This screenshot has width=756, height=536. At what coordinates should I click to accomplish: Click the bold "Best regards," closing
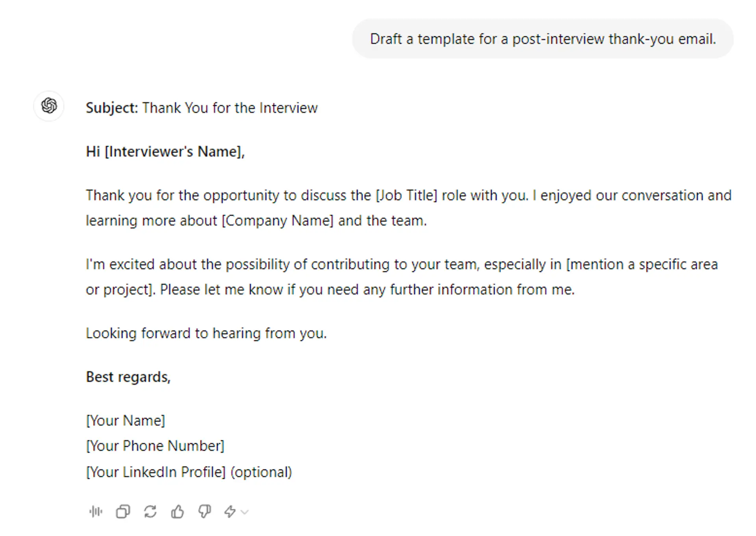[128, 377]
